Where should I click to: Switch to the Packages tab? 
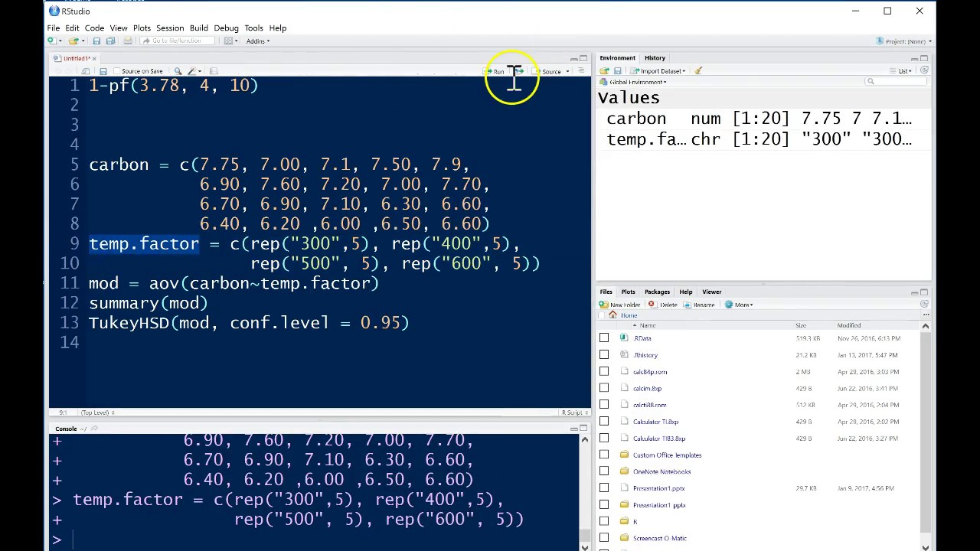(x=657, y=292)
